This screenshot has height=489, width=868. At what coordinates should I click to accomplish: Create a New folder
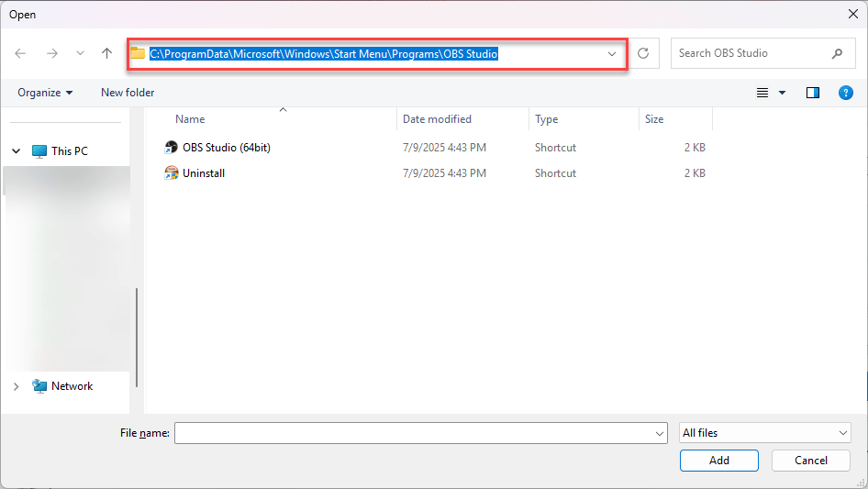pos(128,93)
